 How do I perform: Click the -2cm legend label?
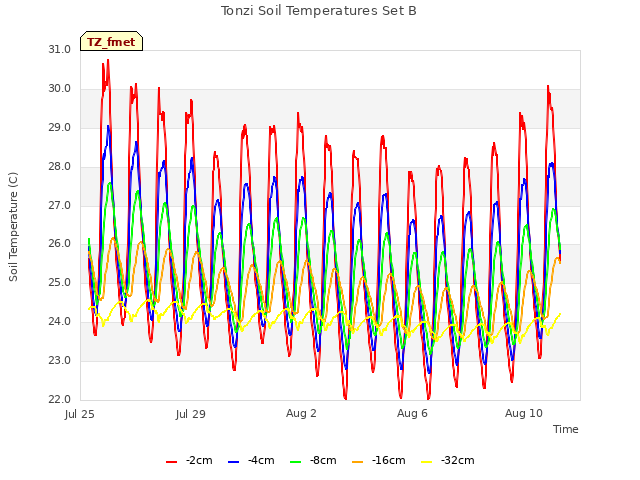pos(199,460)
